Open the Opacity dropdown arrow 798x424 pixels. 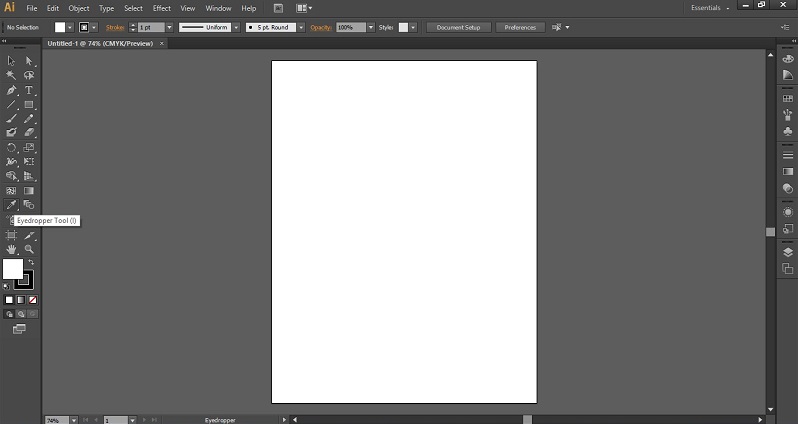coord(371,27)
